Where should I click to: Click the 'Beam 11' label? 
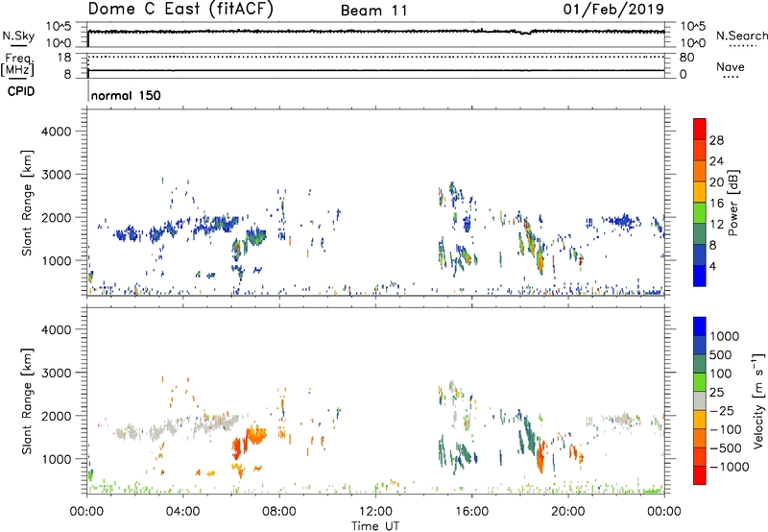coord(374,11)
